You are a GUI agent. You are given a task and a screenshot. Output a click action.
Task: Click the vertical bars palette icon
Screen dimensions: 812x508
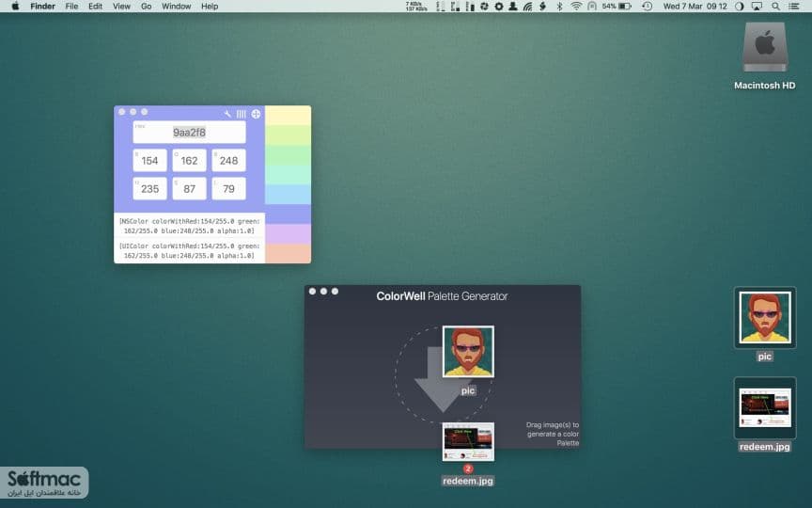pyautogui.click(x=242, y=114)
